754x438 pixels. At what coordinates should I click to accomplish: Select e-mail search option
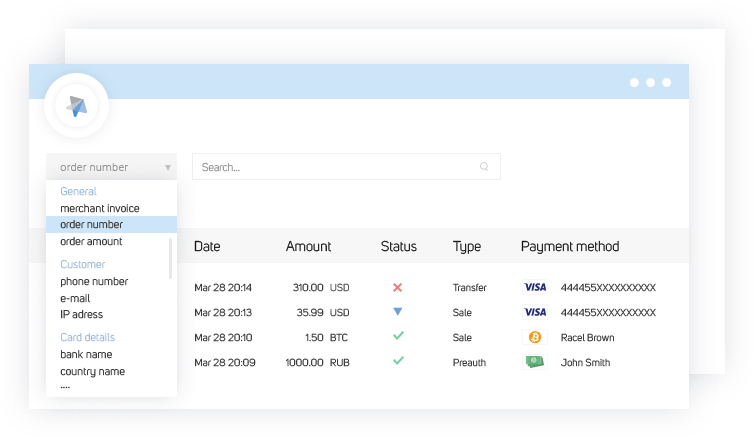[x=75, y=298]
